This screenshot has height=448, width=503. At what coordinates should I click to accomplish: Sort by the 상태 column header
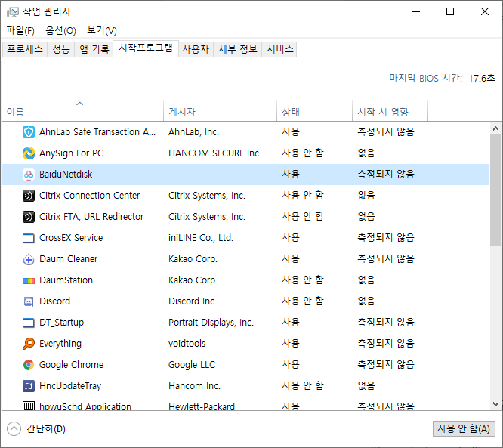315,111
